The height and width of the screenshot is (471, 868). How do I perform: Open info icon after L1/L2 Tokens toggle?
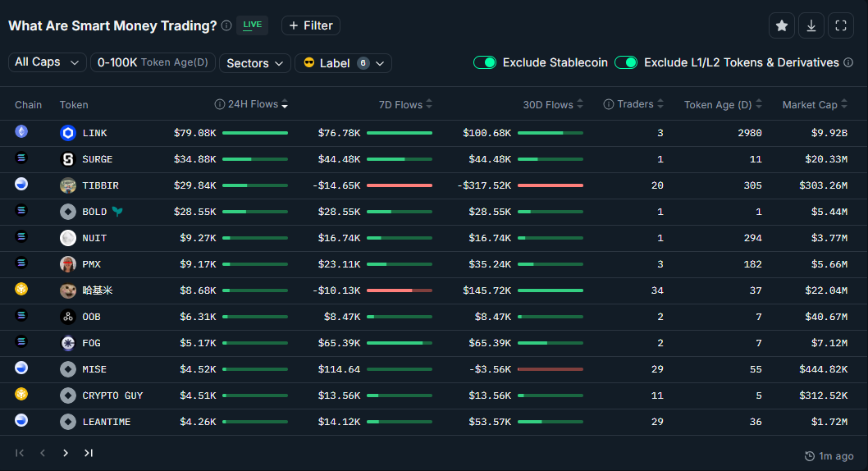click(848, 62)
